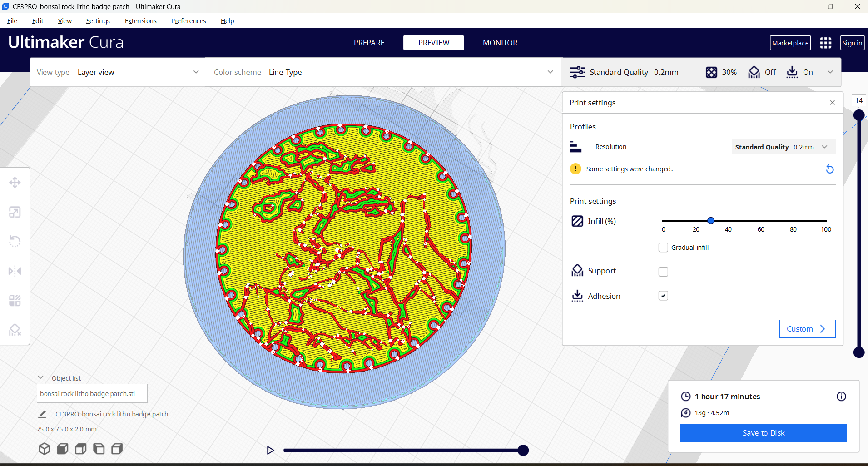The width and height of the screenshot is (868, 466).
Task: Reset changed settings with the undo arrow
Action: click(829, 169)
